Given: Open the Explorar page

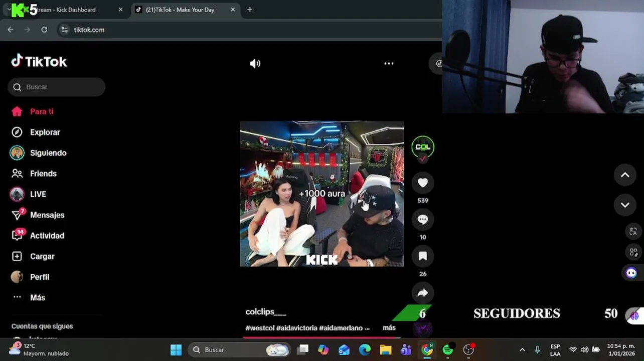Looking at the screenshot, I should [x=45, y=132].
